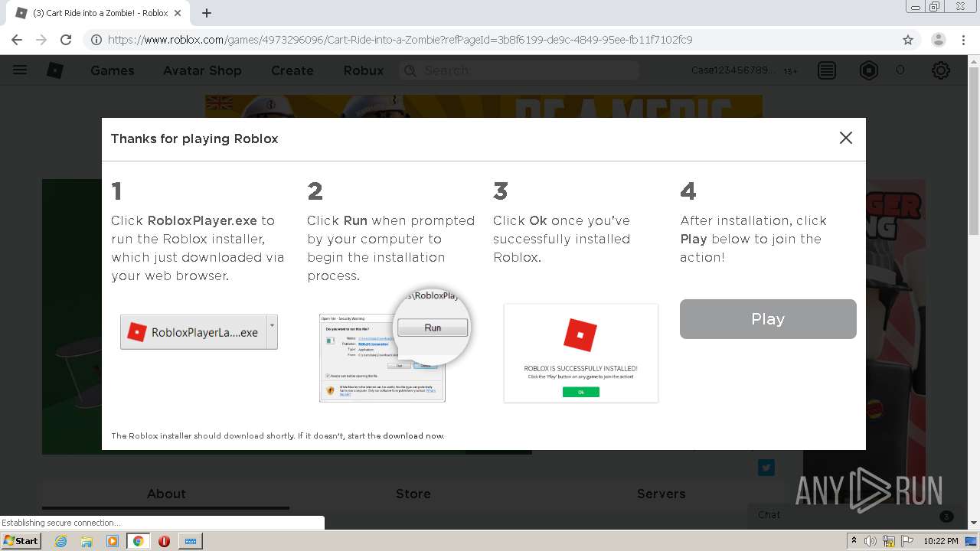Open the Robux balance hexagon icon
Image resolution: width=980 pixels, height=551 pixels.
pos(869,70)
